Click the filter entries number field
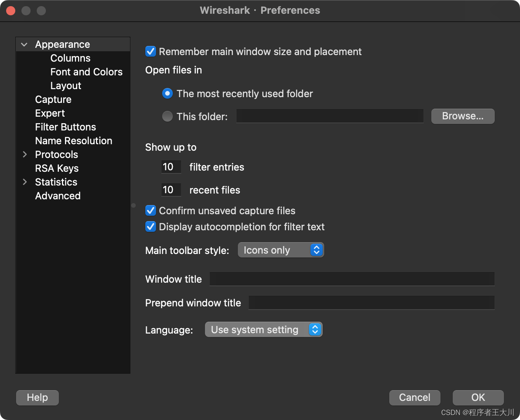 pos(171,167)
